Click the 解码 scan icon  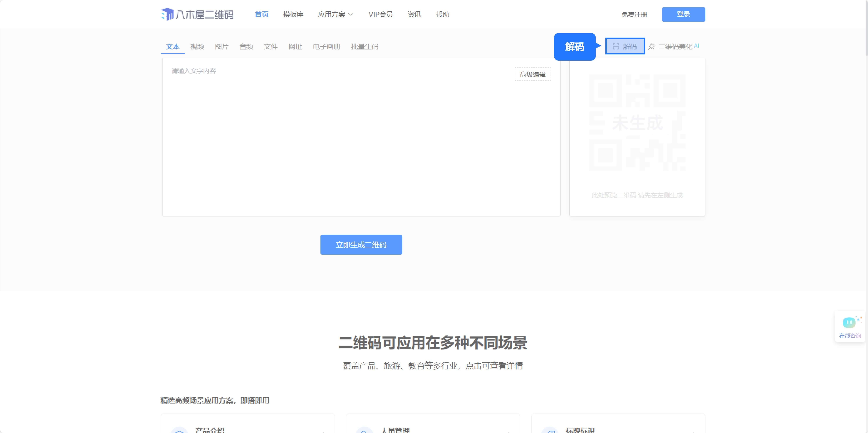616,47
